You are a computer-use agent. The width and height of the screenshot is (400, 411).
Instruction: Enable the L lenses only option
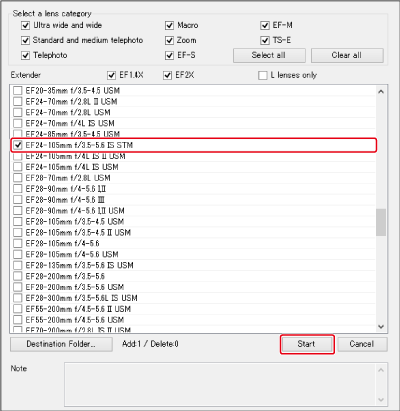[263, 75]
